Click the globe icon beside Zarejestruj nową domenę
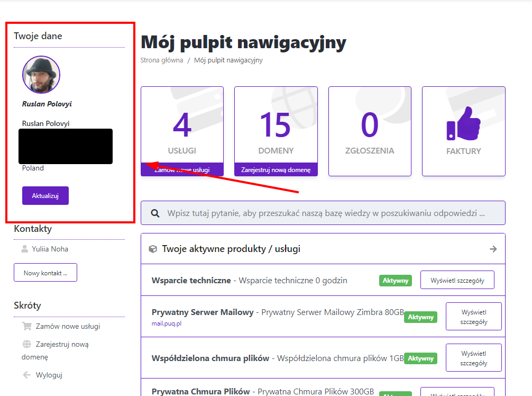532x396 pixels. (27, 344)
